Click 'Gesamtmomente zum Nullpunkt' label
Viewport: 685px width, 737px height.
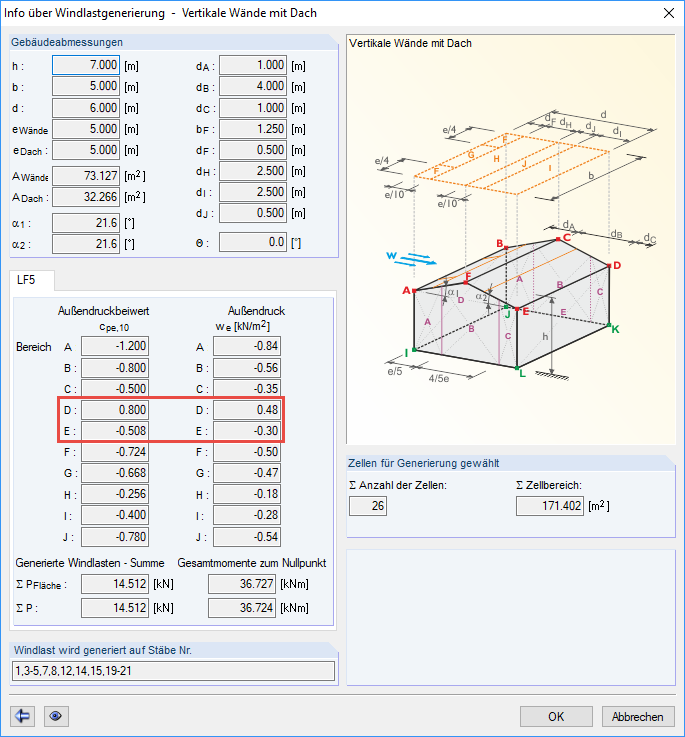pyautogui.click(x=252, y=563)
